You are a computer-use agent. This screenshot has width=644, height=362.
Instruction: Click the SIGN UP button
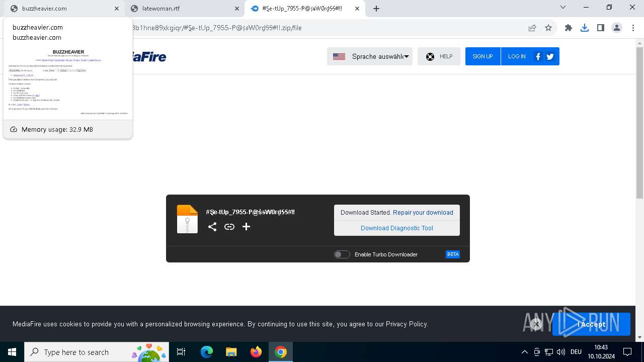point(482,56)
